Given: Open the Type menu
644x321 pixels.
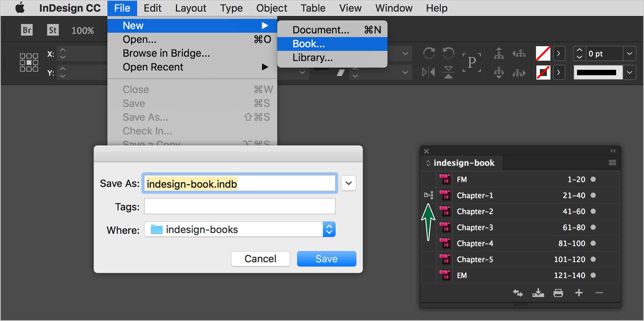Looking at the screenshot, I should 231,8.
